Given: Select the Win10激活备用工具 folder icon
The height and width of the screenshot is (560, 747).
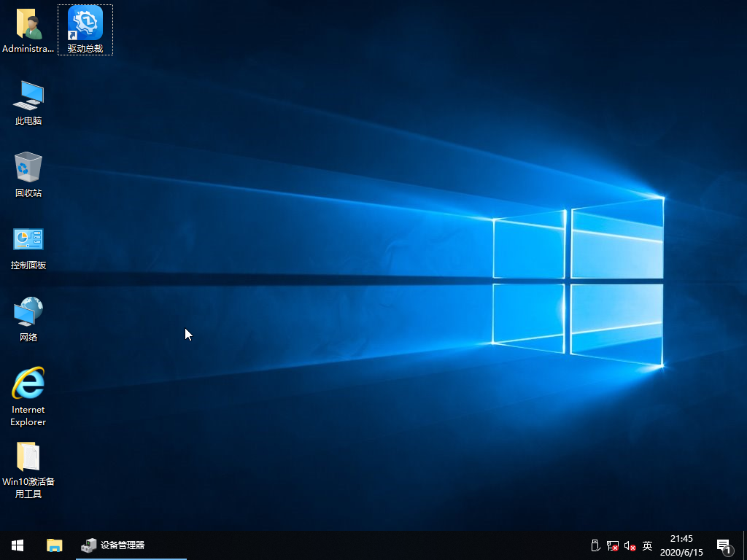Looking at the screenshot, I should click(28, 470).
